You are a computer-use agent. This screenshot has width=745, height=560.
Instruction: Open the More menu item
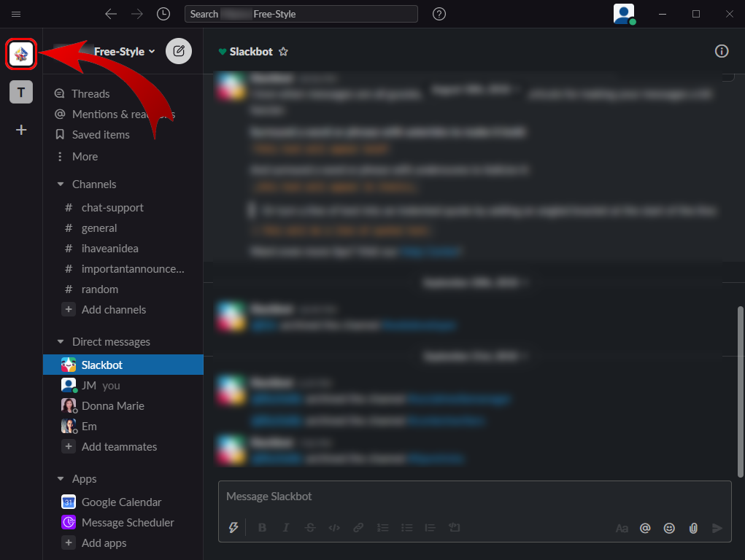coord(85,157)
